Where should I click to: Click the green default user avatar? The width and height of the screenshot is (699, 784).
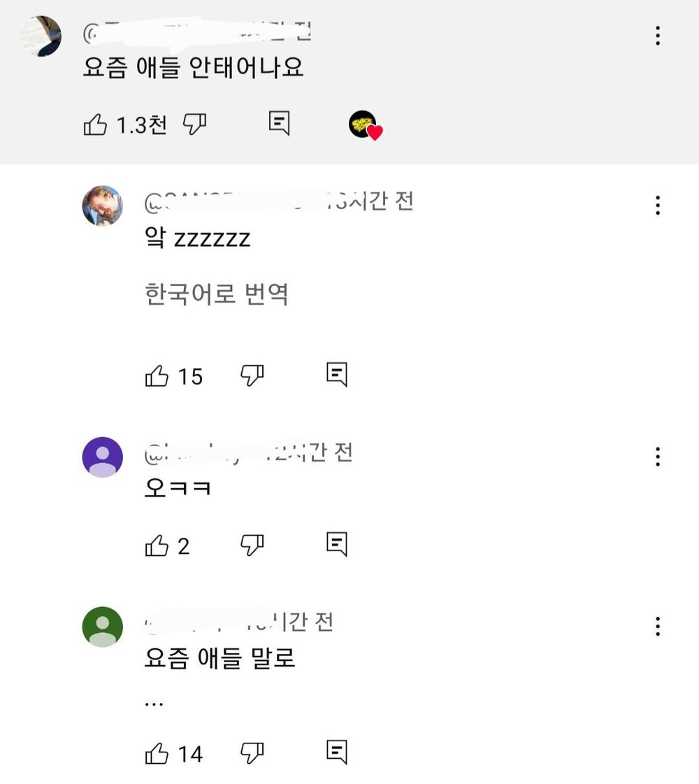[x=103, y=627]
